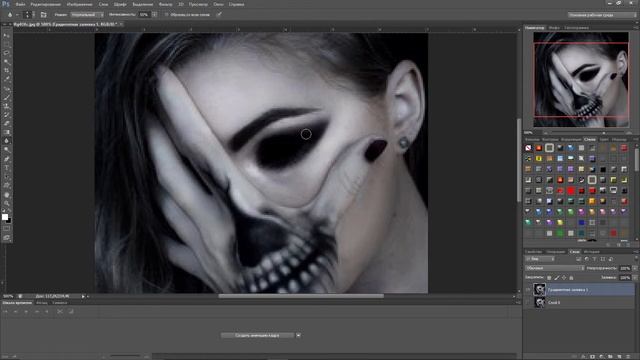Open the workspace switcher dropdown
This screenshot has height=360, width=640.
[601, 15]
